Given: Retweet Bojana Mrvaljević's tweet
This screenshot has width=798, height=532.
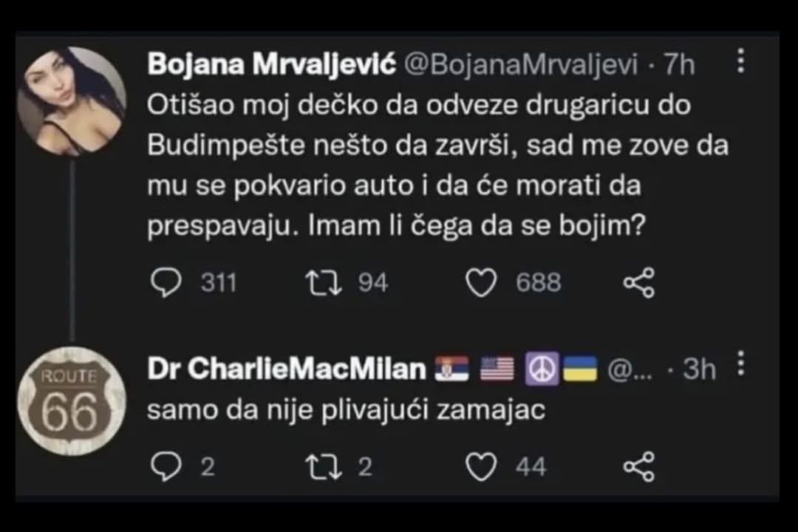Looking at the screenshot, I should 323,283.
